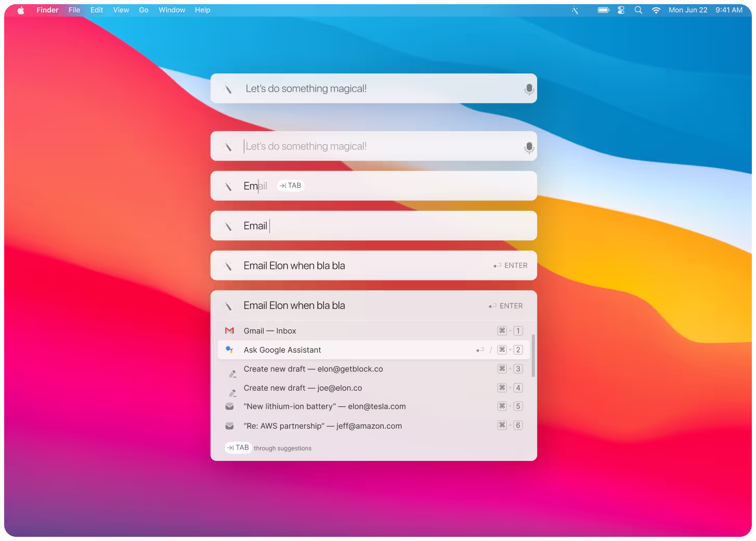Click the Google Assistant icon
The image size is (756, 541).
click(x=229, y=350)
